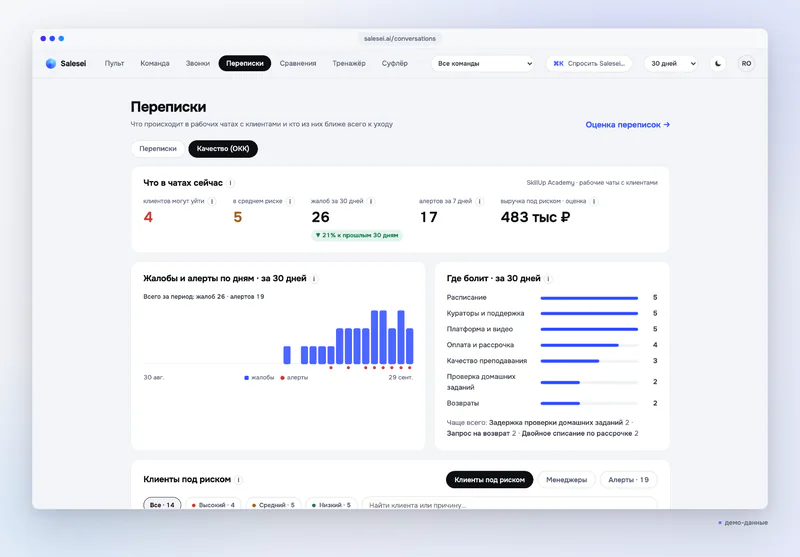The height and width of the screenshot is (557, 800).
Task: Open the '30 дней' period dropdown
Action: click(x=671, y=64)
